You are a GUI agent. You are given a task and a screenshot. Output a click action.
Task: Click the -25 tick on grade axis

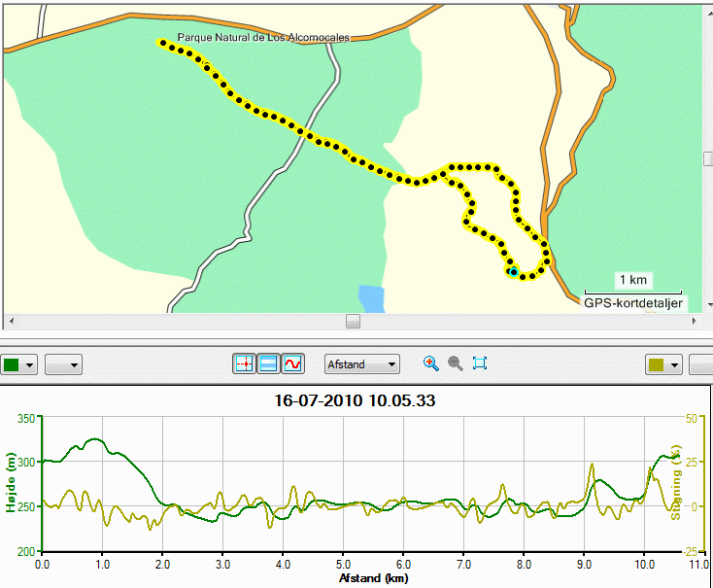pos(689,552)
